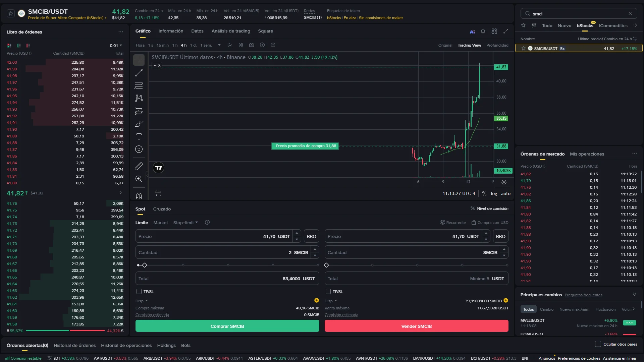Select the crosshair cursor tool
This screenshot has width=644, height=362.
139,60
